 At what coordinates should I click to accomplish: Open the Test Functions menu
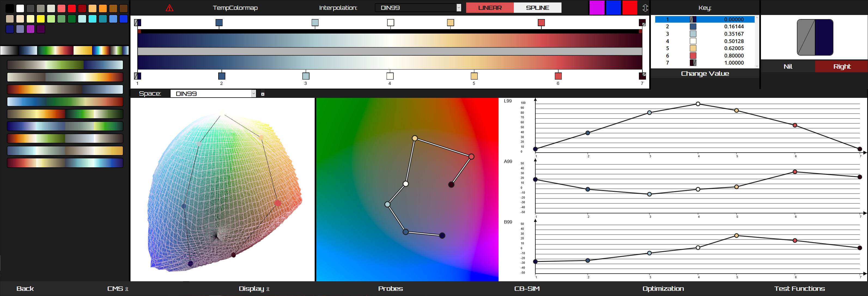pos(800,289)
